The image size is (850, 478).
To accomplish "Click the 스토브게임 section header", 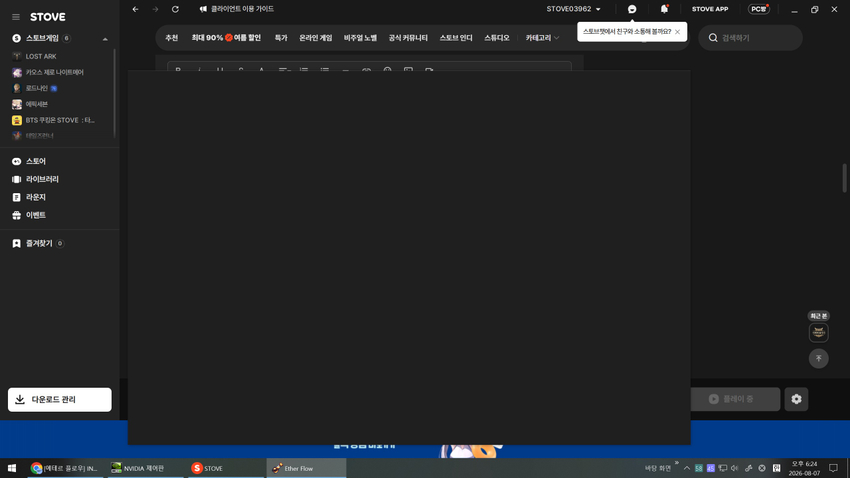I will click(42, 38).
